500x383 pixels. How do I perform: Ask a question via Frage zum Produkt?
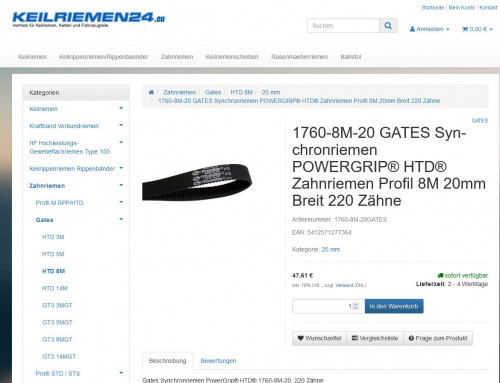(438, 338)
